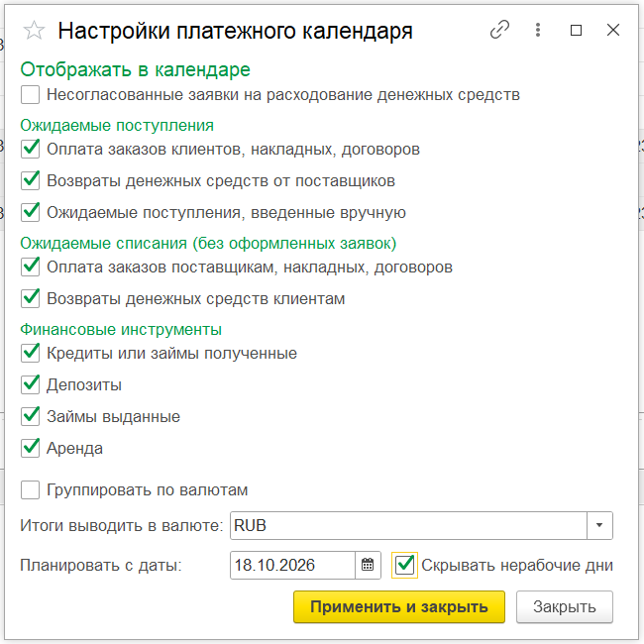The width and height of the screenshot is (644, 644).
Task: Add dialog to favorites with star icon
Action: coord(34,31)
